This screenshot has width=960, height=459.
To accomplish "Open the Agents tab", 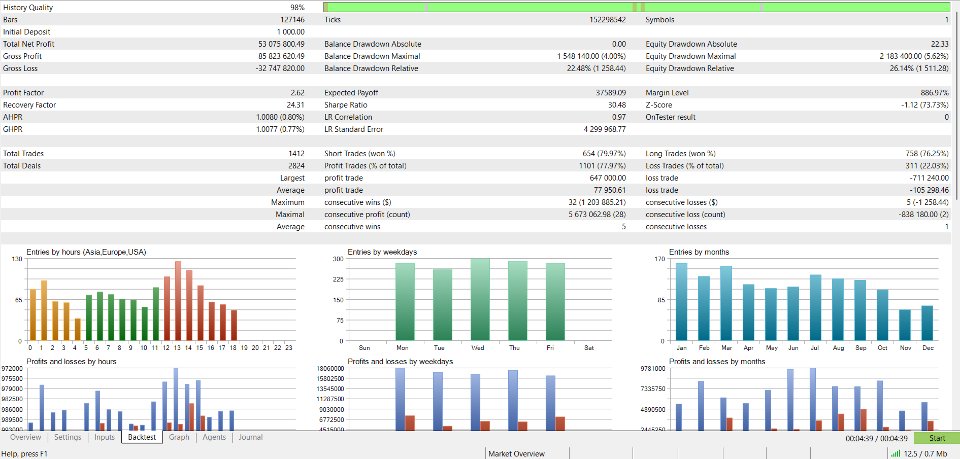I will [214, 438].
